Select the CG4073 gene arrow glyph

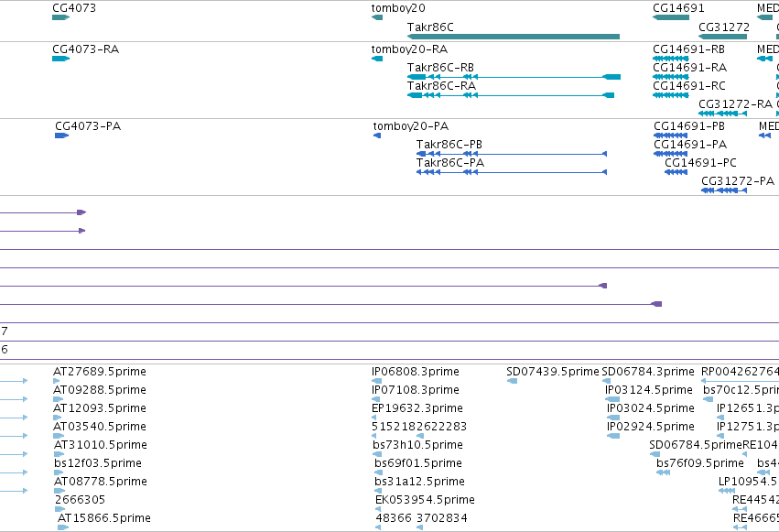tap(60, 17)
